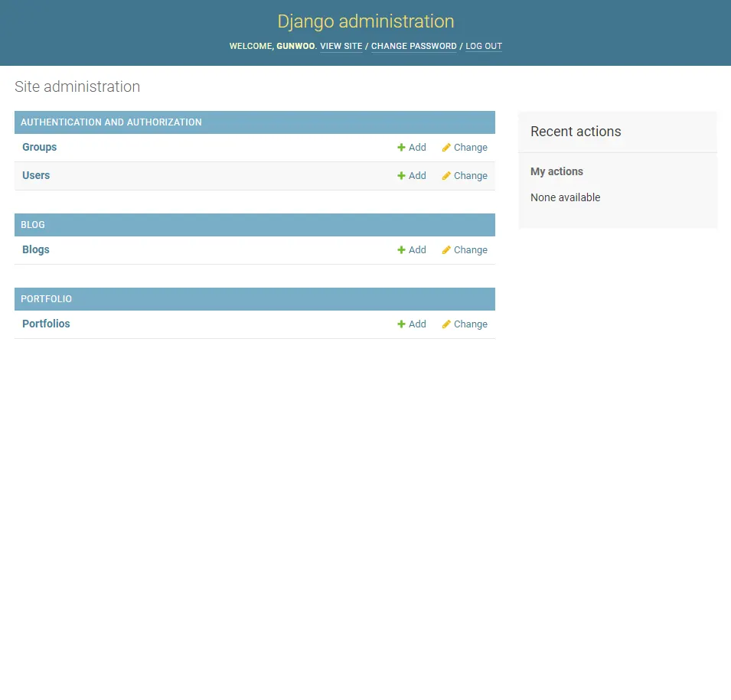Open the Groups model link

[x=40, y=148]
